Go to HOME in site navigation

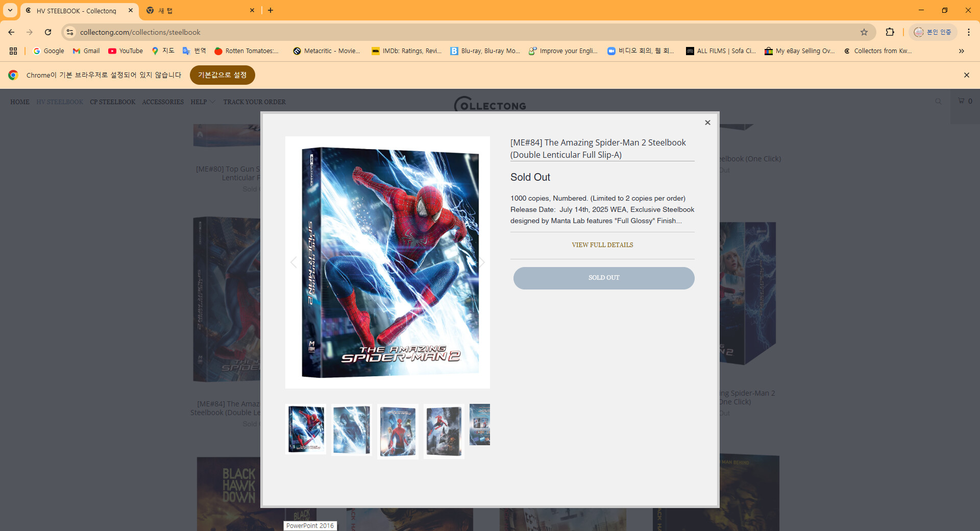(x=20, y=102)
